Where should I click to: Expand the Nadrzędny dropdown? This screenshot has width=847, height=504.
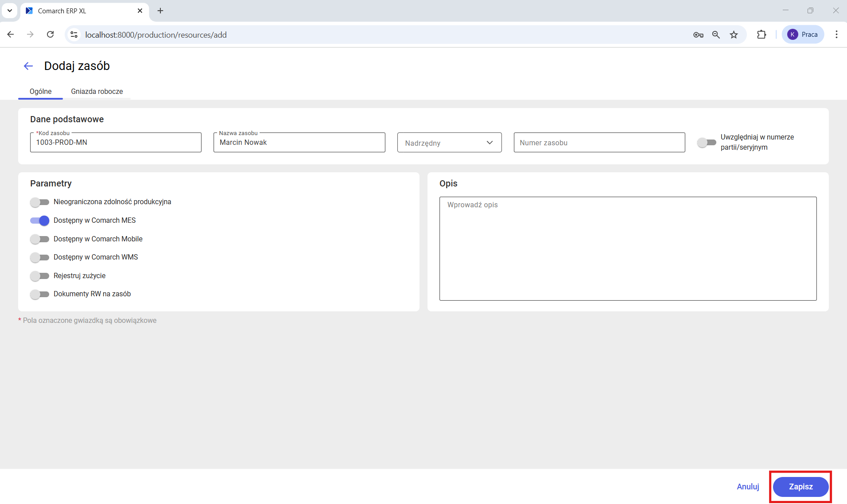449,143
